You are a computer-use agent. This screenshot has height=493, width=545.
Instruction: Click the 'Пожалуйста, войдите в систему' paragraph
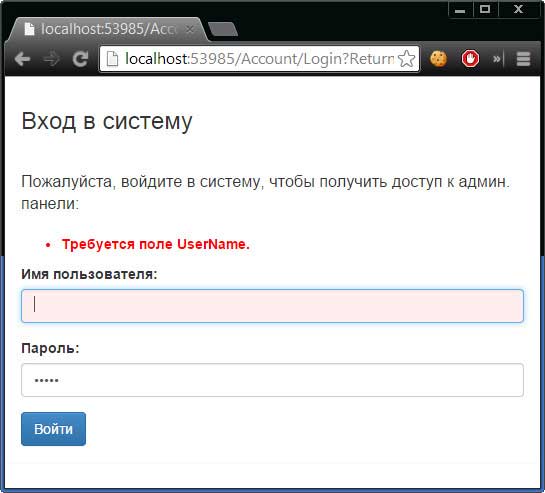(265, 192)
